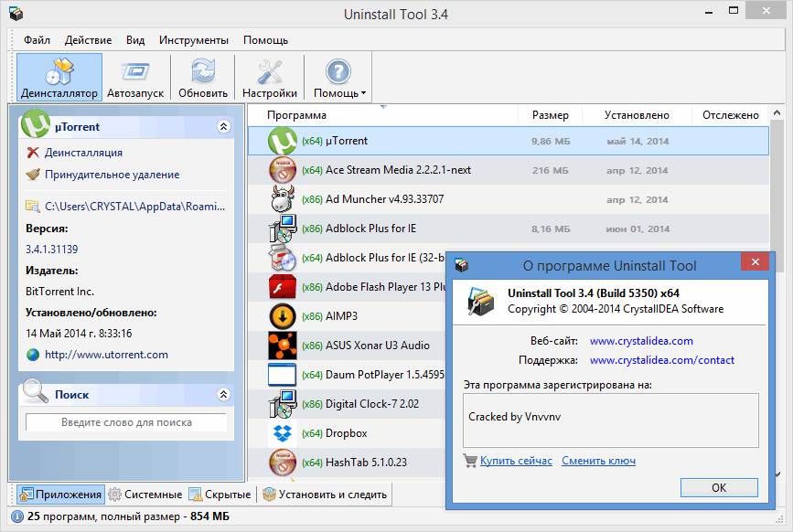Click Купить сейчас link

(x=516, y=461)
